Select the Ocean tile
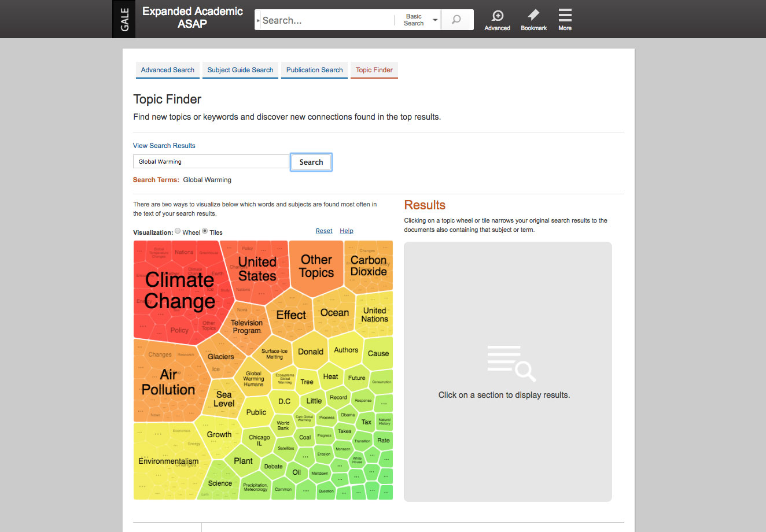This screenshot has width=766, height=532. tap(334, 313)
